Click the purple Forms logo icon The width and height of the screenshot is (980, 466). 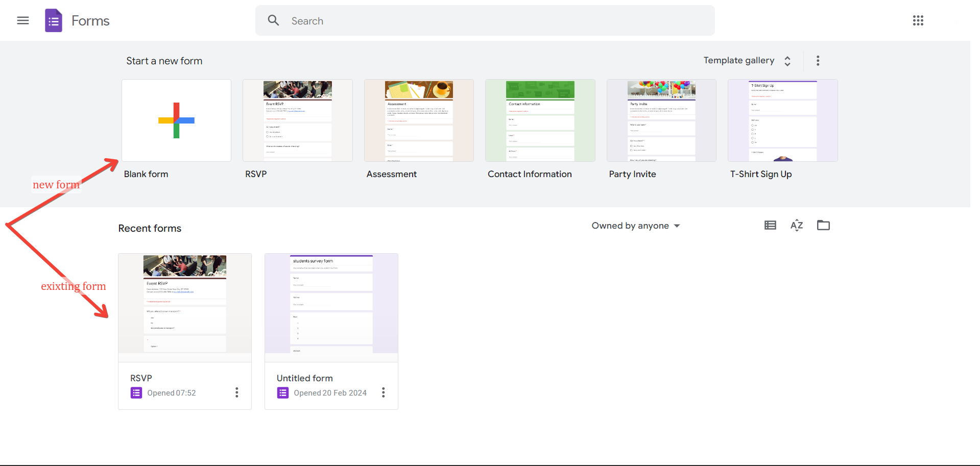54,20
